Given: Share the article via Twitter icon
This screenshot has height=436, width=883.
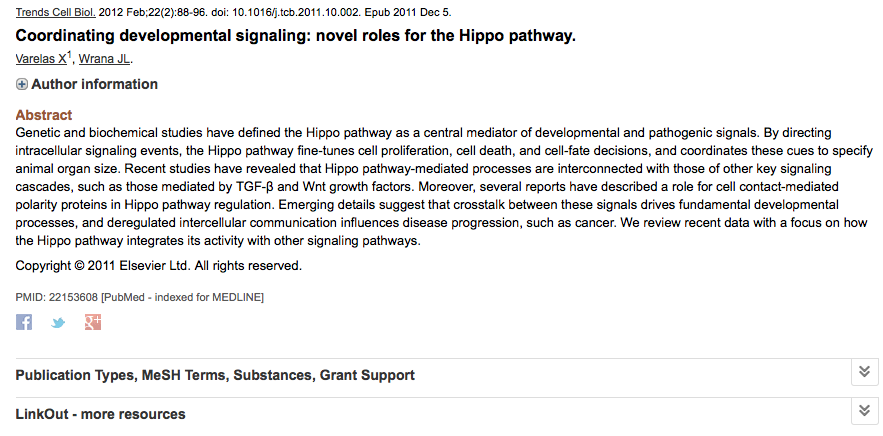Looking at the screenshot, I should [x=58, y=323].
